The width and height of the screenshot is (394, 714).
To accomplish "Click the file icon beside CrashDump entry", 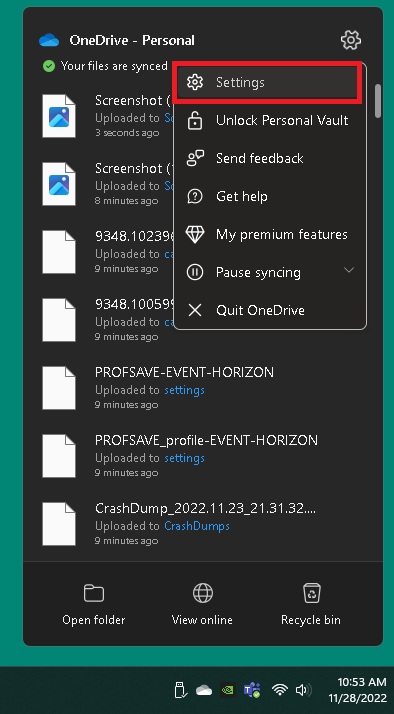I will pos(59,523).
